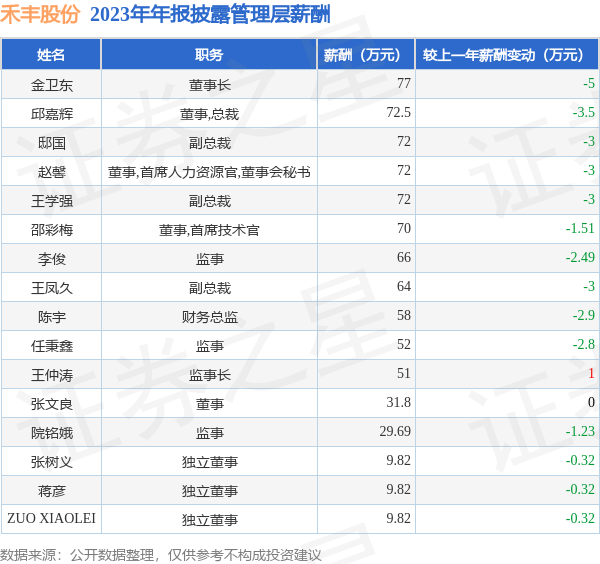Select the name 王凤久
The height and width of the screenshot is (564, 600).
52,288
